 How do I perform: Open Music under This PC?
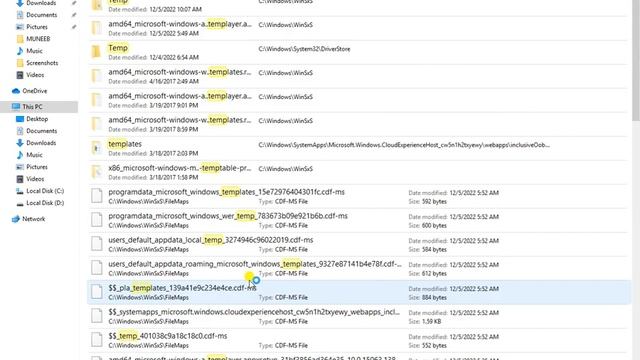tap(34, 155)
